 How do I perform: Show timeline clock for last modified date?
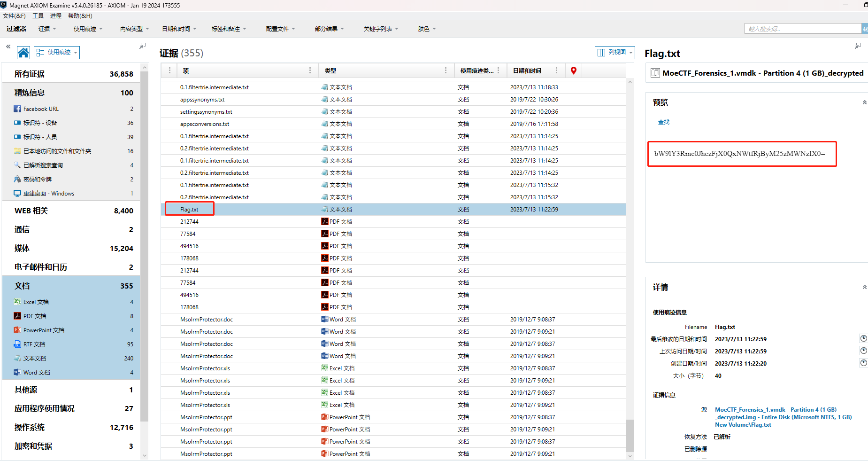(863, 338)
